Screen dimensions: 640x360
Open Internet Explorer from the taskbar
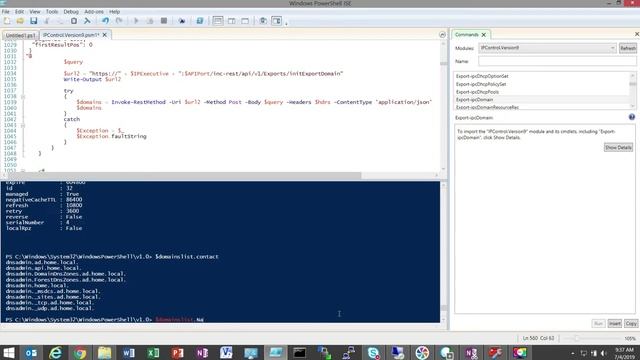[x=56, y=353]
